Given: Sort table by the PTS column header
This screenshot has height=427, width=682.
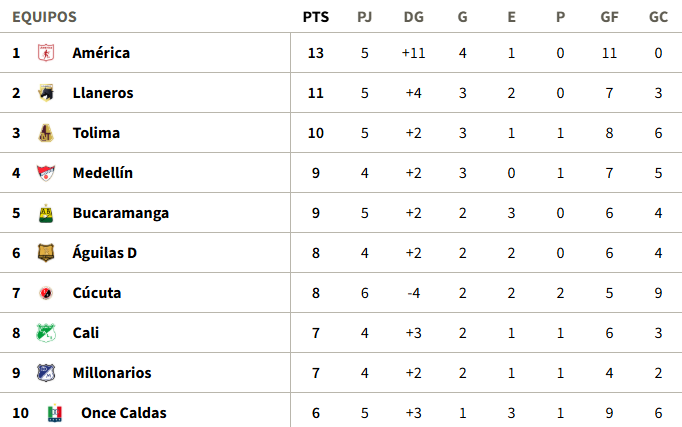Looking at the screenshot, I should click(x=316, y=17).
